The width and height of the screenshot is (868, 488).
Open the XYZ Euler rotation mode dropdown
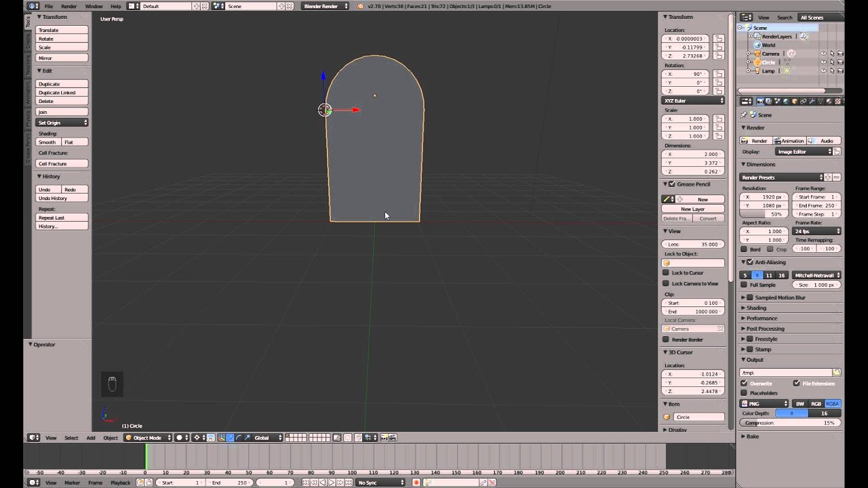(x=694, y=100)
